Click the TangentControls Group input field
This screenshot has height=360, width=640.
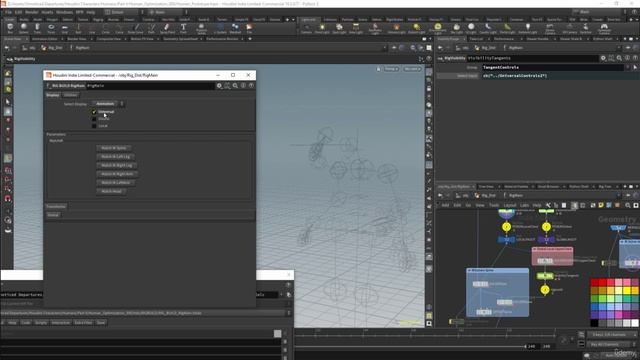coord(553,67)
